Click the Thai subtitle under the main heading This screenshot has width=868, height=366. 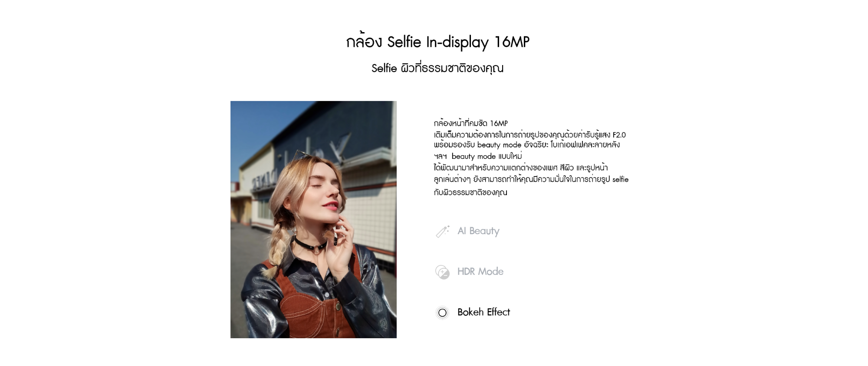437,68
